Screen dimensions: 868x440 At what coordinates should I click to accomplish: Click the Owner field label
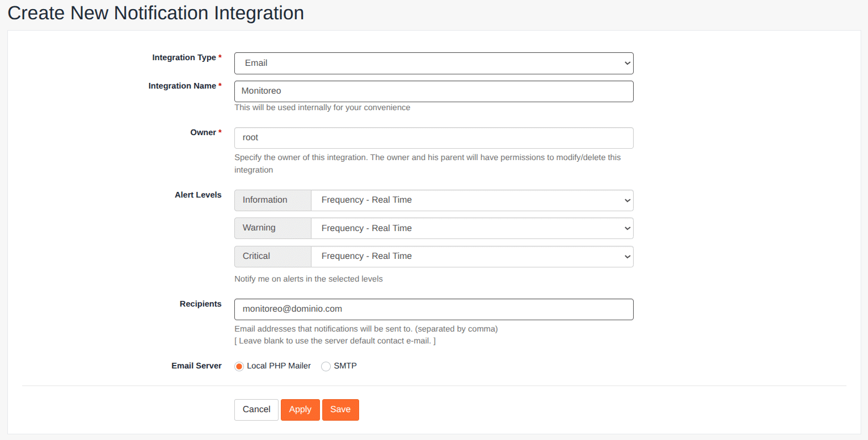click(x=203, y=132)
